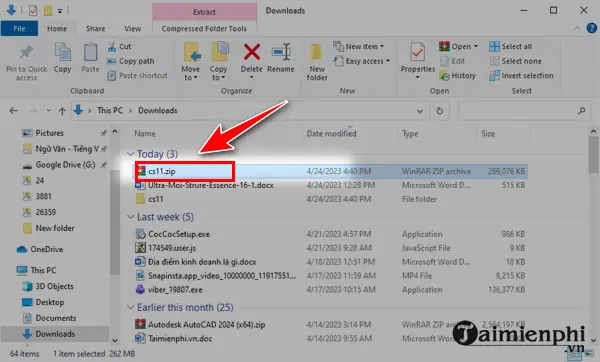Click the red Delete icon
Image resolution: width=600 pixels, height=362 pixels.
[252, 52]
